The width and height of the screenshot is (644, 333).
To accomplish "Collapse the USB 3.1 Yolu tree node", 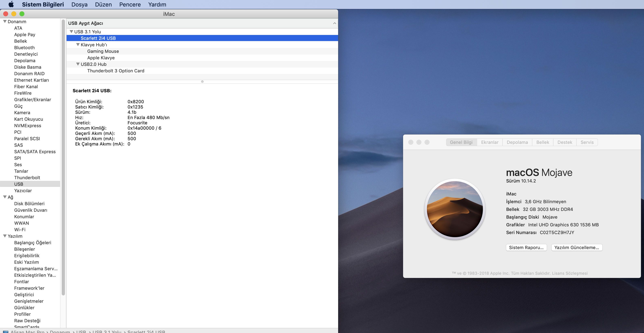I will coord(71,32).
